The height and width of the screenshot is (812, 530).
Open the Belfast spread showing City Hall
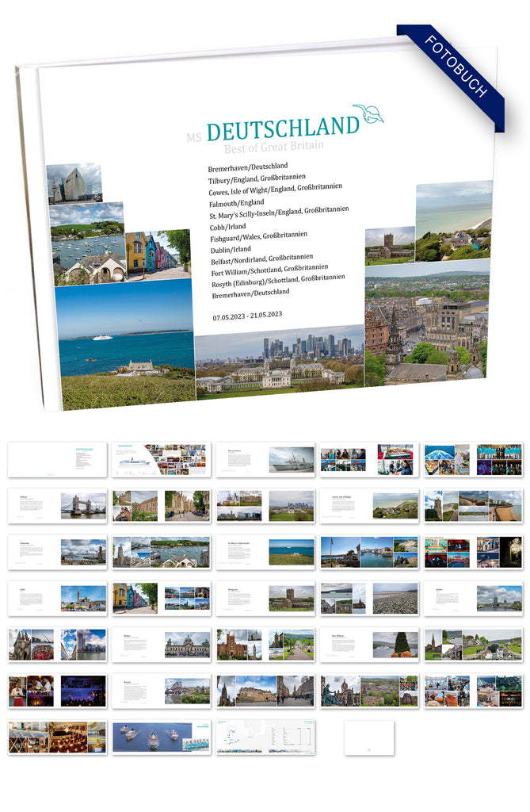coord(162,645)
